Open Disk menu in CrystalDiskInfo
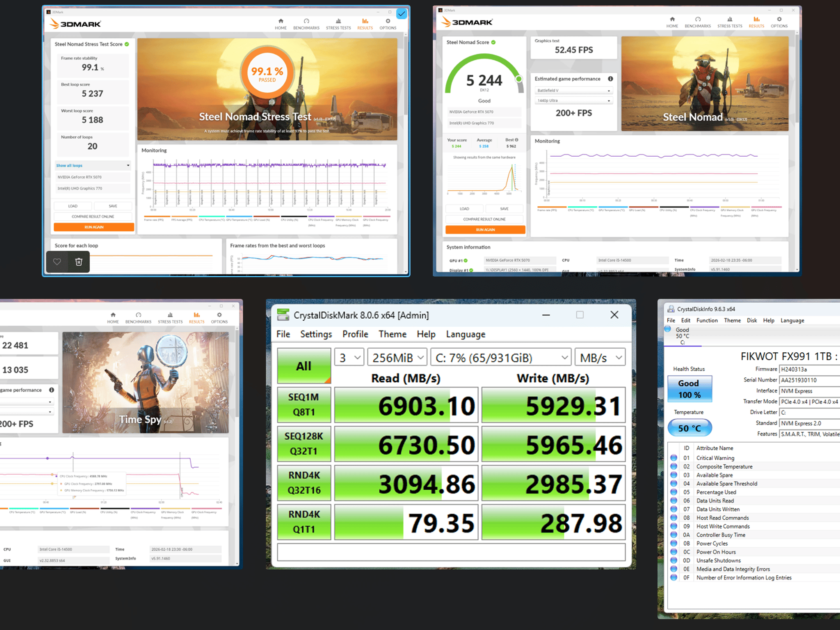The image size is (840, 630). [x=752, y=320]
